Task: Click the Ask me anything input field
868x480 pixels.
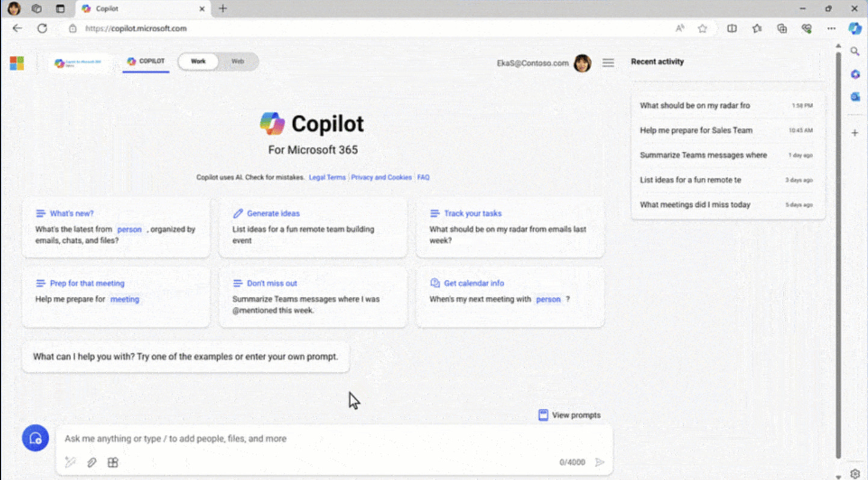Action: (334, 438)
